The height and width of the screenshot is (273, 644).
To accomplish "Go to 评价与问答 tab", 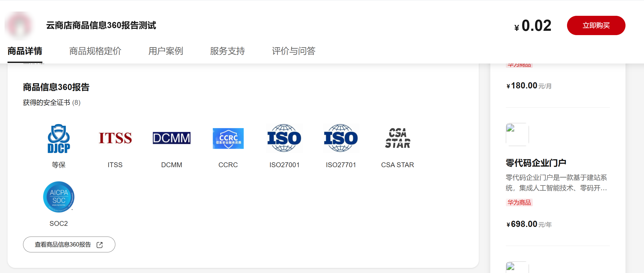I will (294, 51).
